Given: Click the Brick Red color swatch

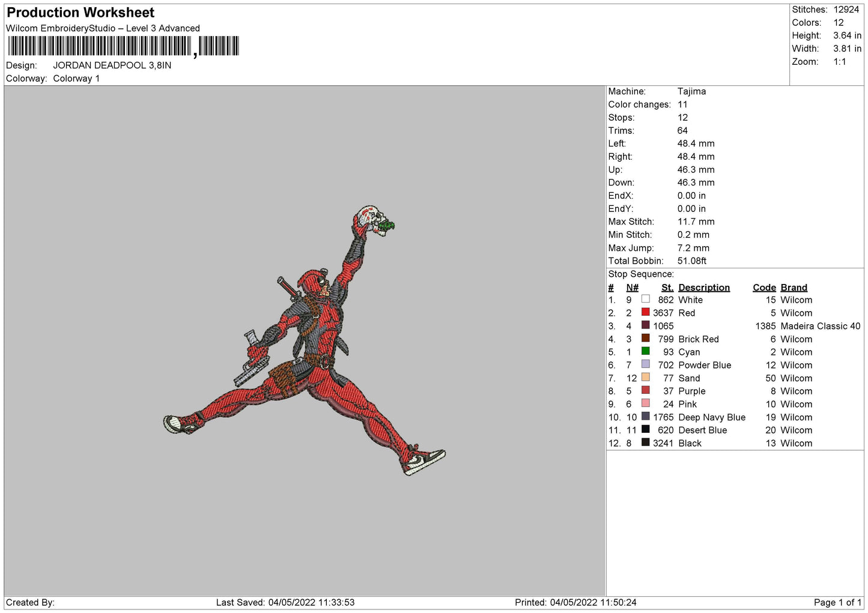Looking at the screenshot, I should point(645,338).
